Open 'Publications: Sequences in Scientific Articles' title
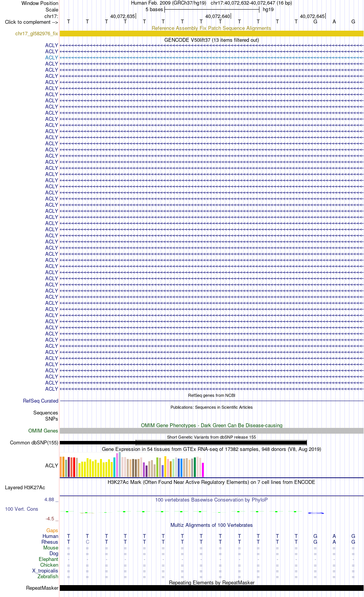Screen dimensions: 364x597 [x=212, y=407]
